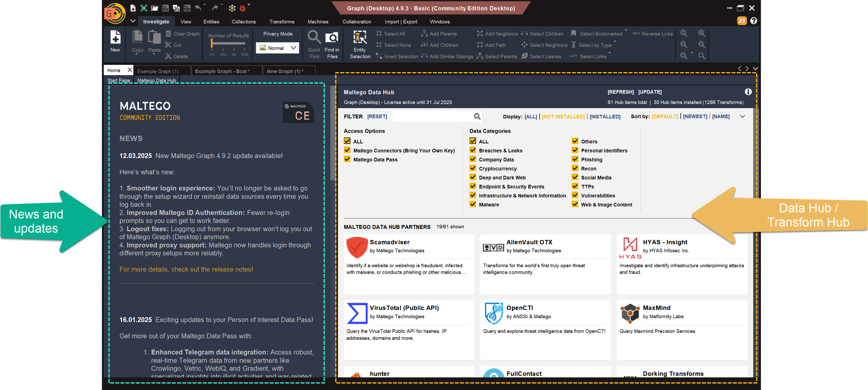Viewport: 868px width, 390px height.
Task: Open the View ribbon tab
Action: (186, 22)
